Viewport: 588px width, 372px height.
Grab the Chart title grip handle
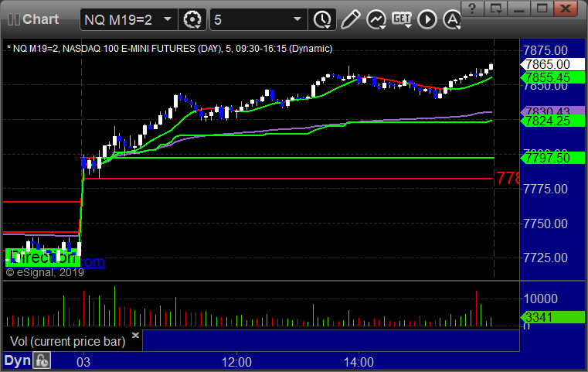tap(13, 19)
